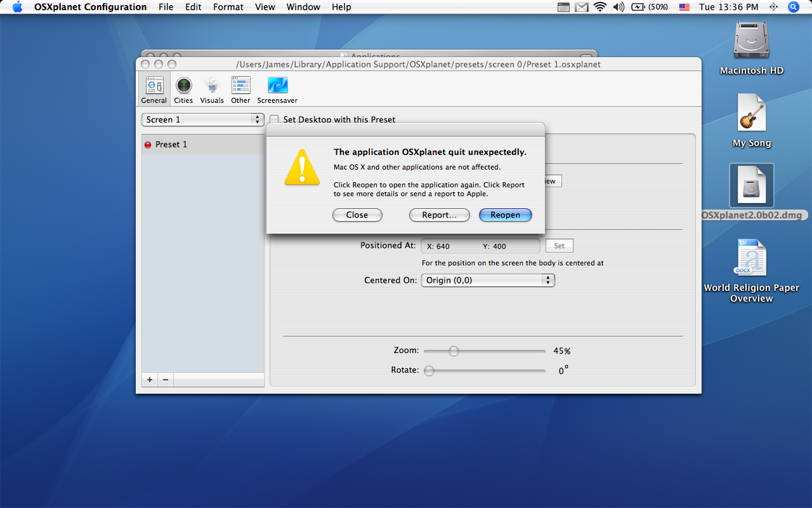Screen dimensions: 812x508
Task: Remove preset with the minus button
Action: (x=166, y=380)
